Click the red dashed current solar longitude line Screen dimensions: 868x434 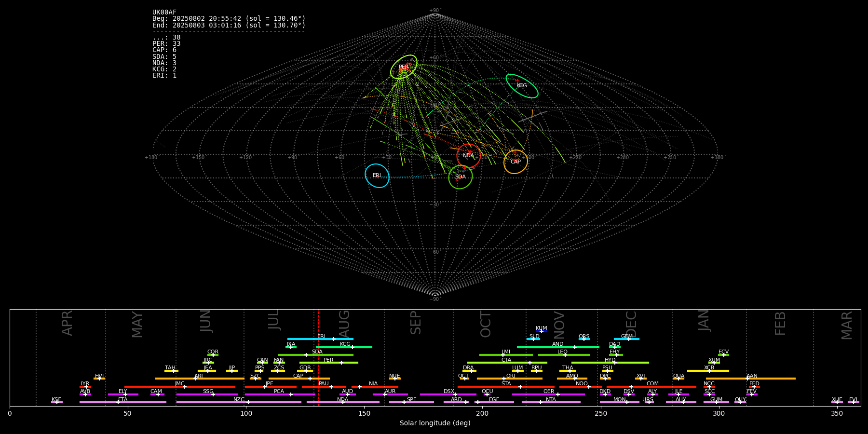[318, 357]
